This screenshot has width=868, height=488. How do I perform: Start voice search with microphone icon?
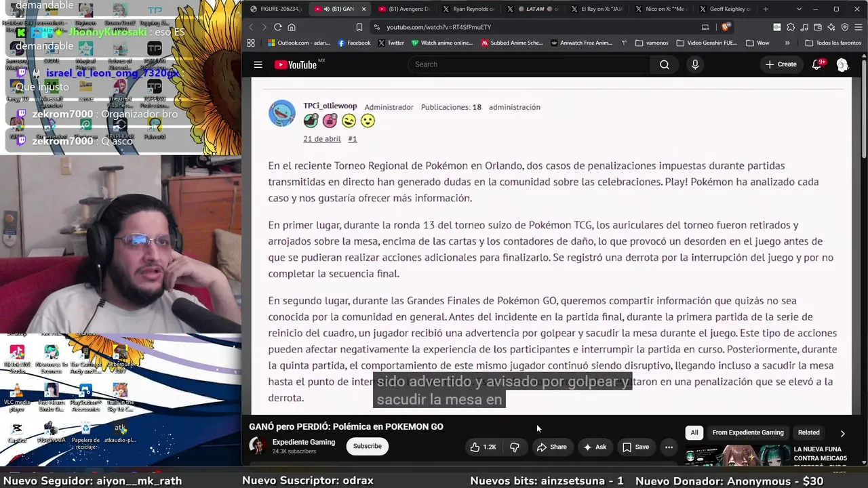[x=695, y=64]
